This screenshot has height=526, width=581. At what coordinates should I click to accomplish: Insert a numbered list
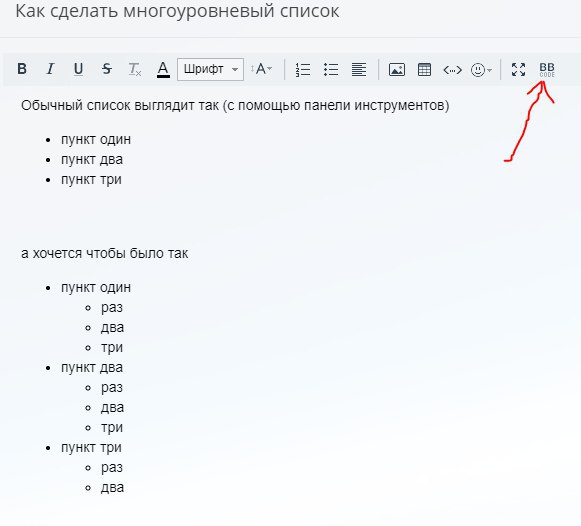tap(303, 69)
